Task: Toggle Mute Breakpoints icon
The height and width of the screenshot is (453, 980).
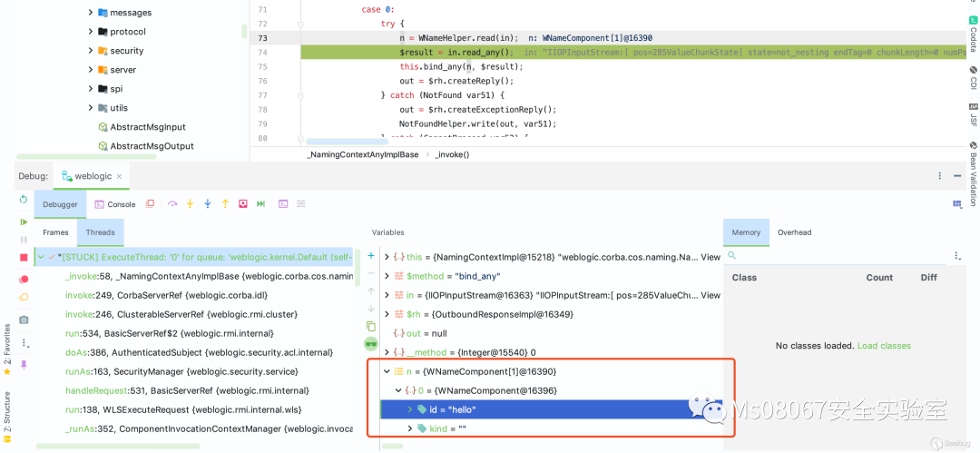Action: click(x=24, y=297)
